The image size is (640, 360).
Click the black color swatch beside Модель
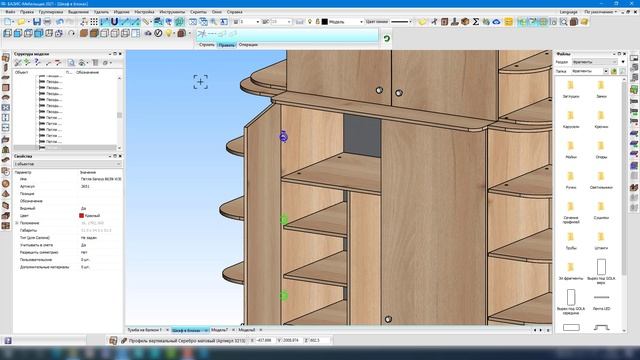[x=324, y=22]
